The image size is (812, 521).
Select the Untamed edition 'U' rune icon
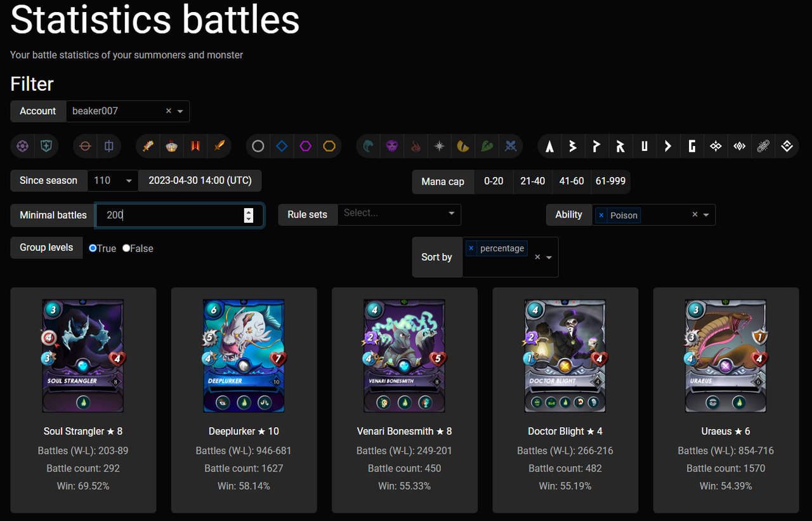coord(645,147)
